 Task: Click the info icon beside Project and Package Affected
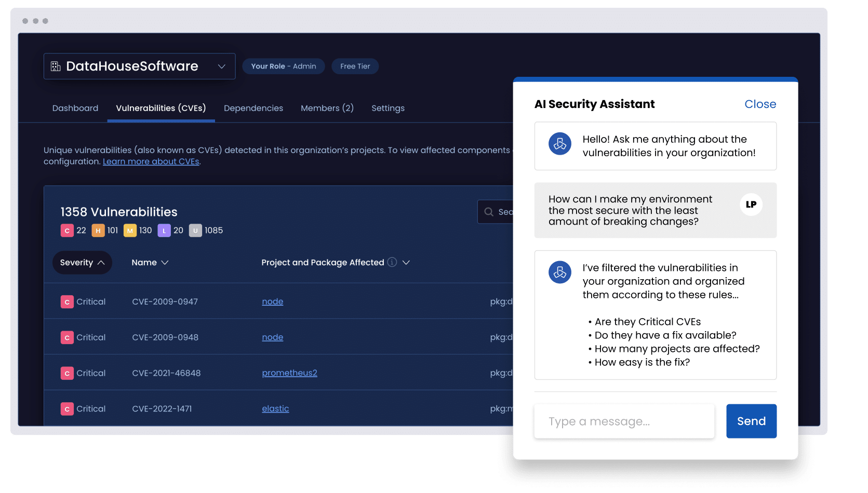pos(392,262)
